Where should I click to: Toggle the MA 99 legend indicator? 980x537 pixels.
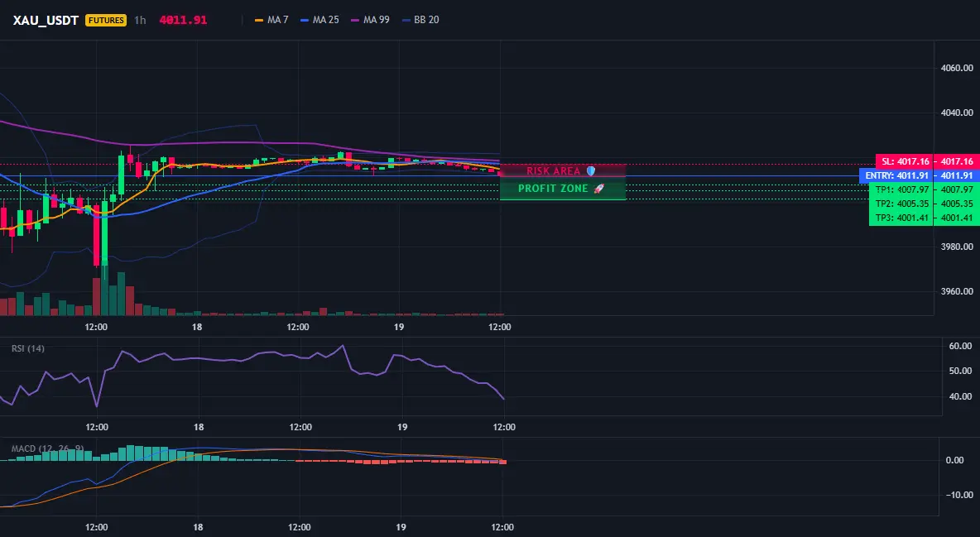371,20
